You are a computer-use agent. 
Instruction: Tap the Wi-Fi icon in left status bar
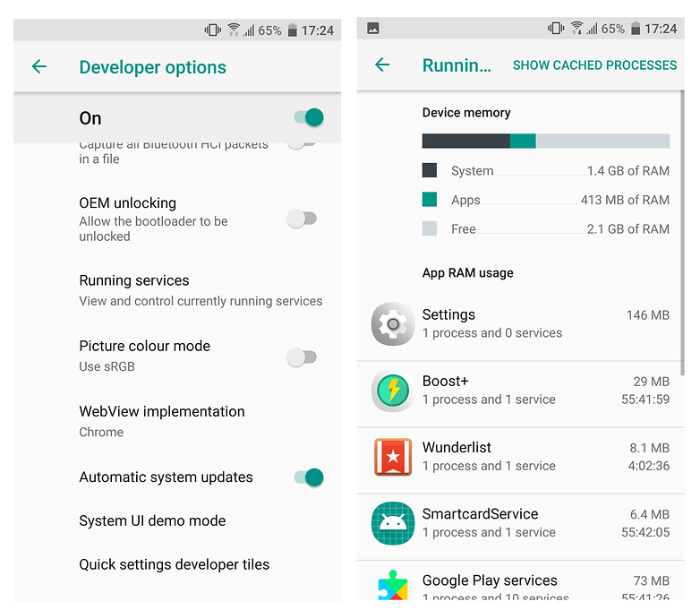point(234,30)
